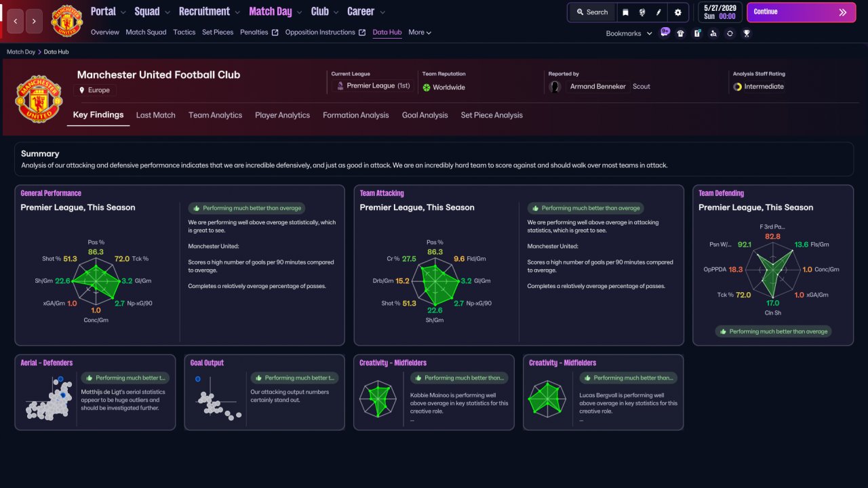Open the bookmark icon next to Search
Viewport: 868px width, 488px height.
625,12
